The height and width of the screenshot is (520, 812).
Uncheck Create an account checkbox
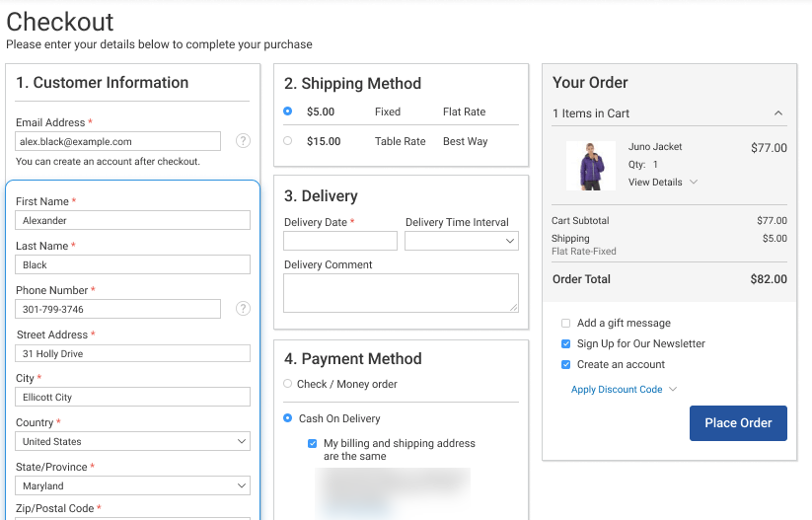pyautogui.click(x=566, y=365)
